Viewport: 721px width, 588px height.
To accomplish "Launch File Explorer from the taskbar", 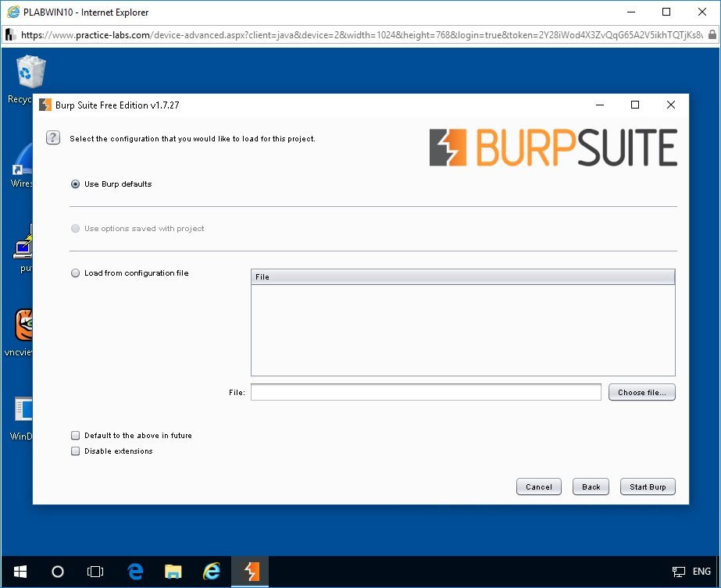I will click(173, 572).
